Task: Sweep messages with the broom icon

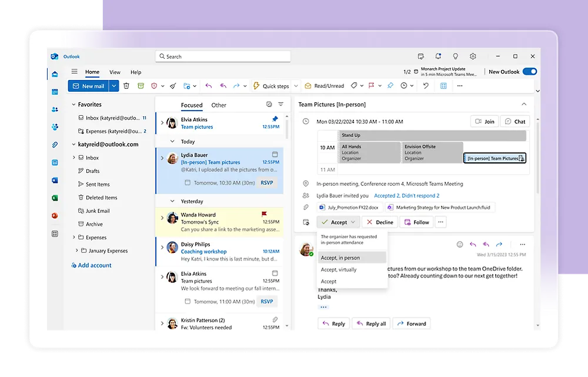Action: point(173,86)
